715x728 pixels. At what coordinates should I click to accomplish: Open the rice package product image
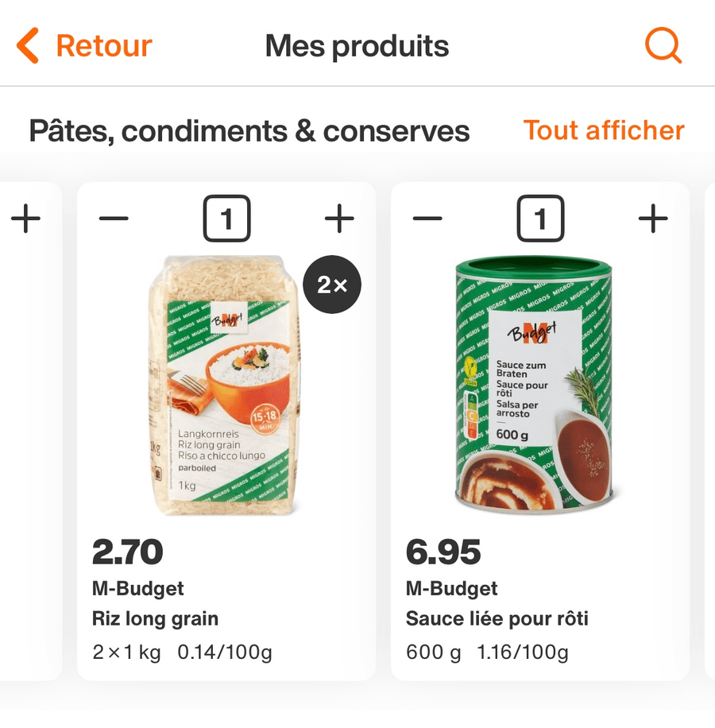tap(226, 385)
